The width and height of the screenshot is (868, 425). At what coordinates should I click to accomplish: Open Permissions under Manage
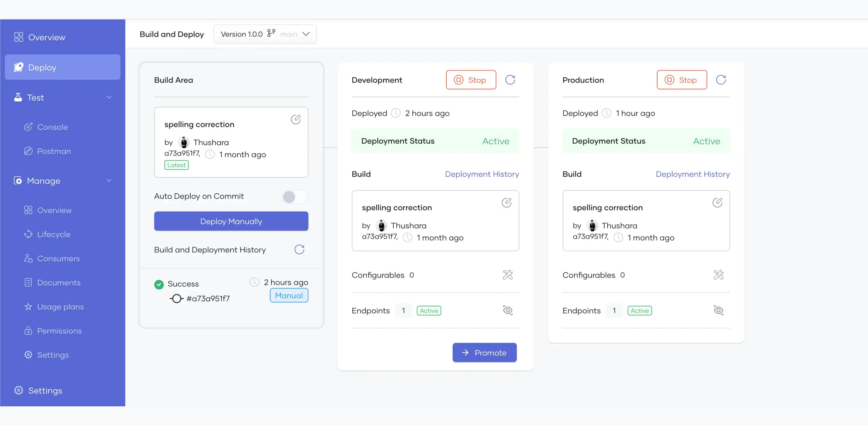[59, 331]
